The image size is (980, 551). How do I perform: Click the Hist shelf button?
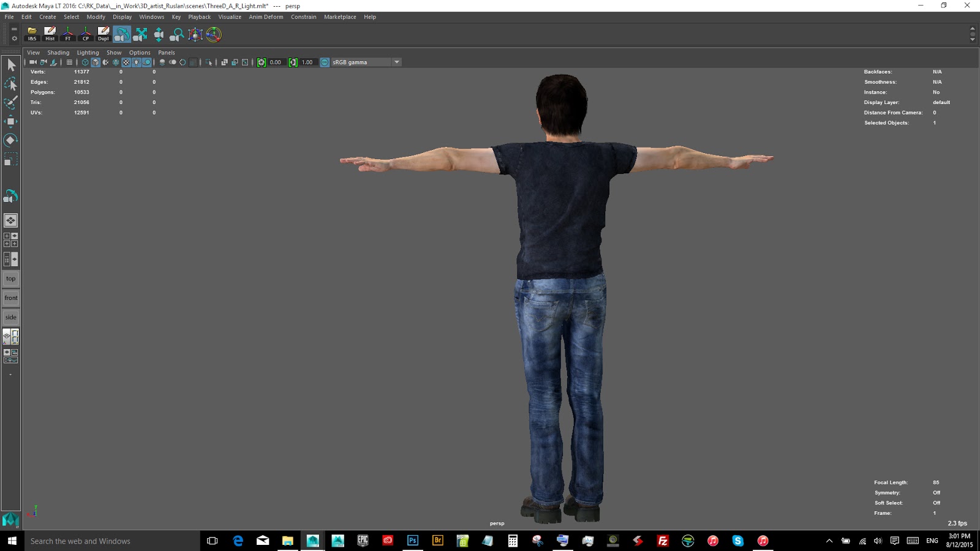point(50,34)
